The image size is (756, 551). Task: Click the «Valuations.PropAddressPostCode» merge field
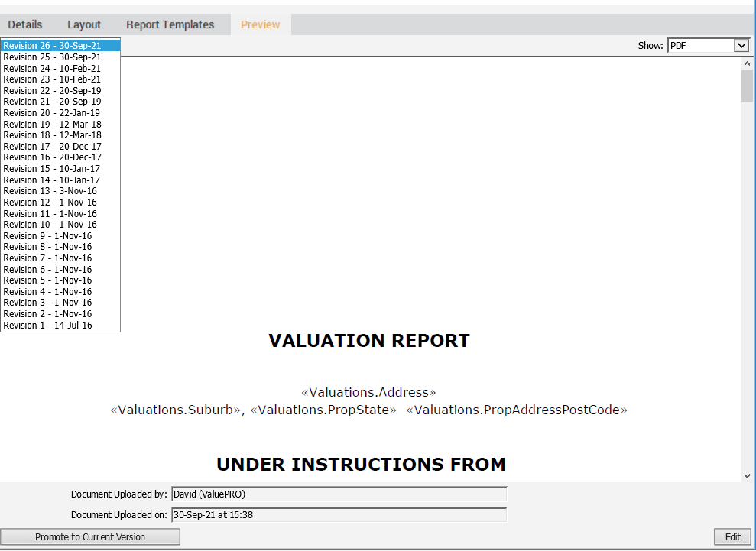click(517, 410)
